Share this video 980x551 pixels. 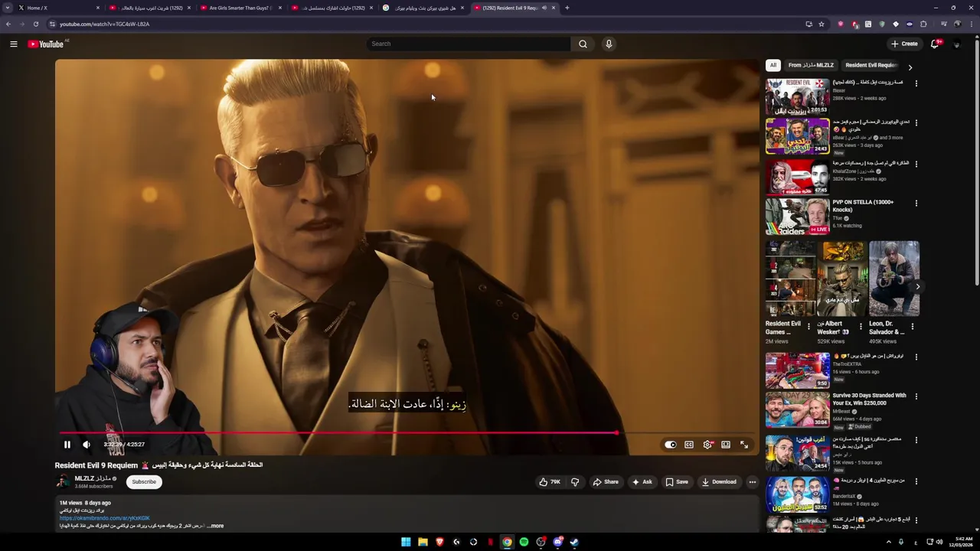606,482
